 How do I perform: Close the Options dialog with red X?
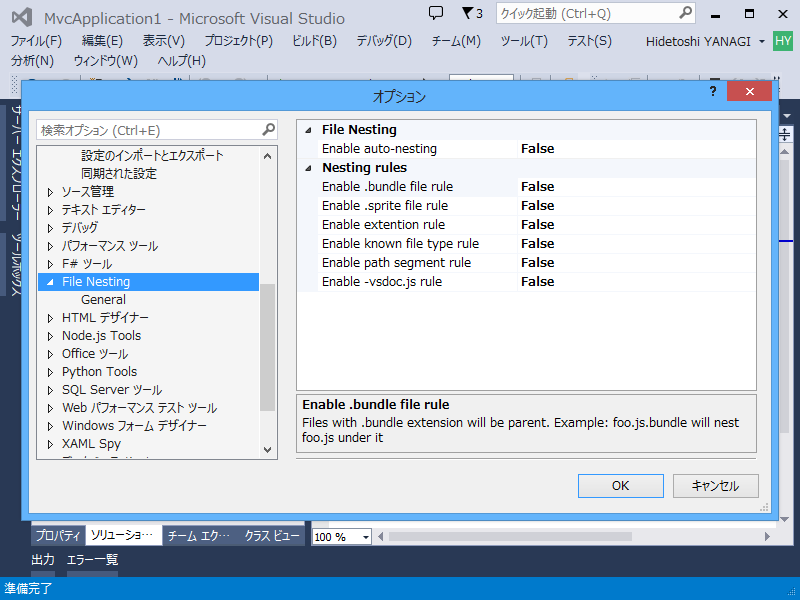749,91
